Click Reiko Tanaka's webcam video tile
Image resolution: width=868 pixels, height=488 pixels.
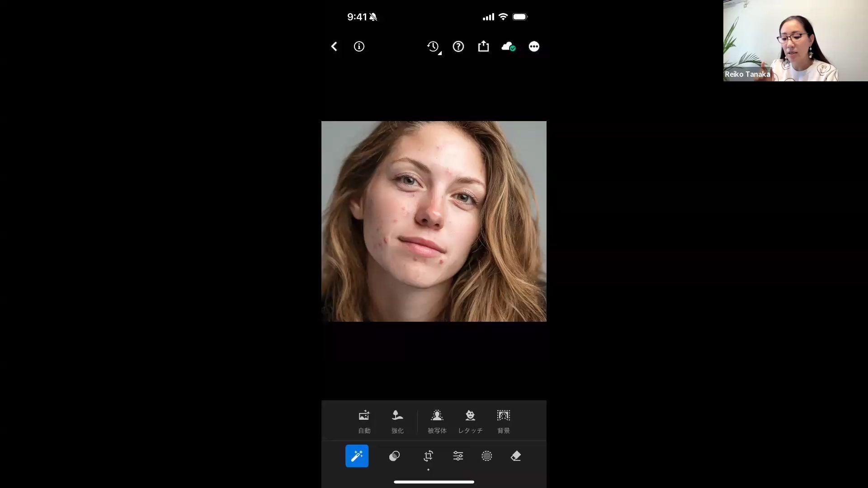point(795,41)
